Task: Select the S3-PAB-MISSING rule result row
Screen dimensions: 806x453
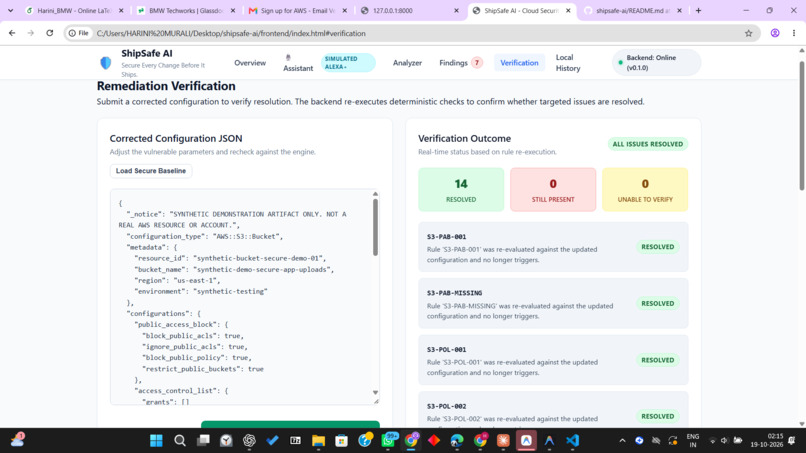Action: tap(553, 303)
